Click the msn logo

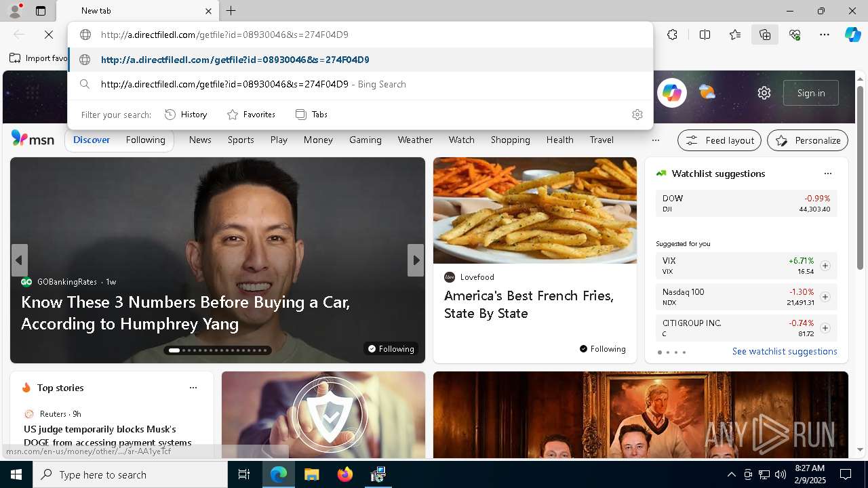click(33, 139)
